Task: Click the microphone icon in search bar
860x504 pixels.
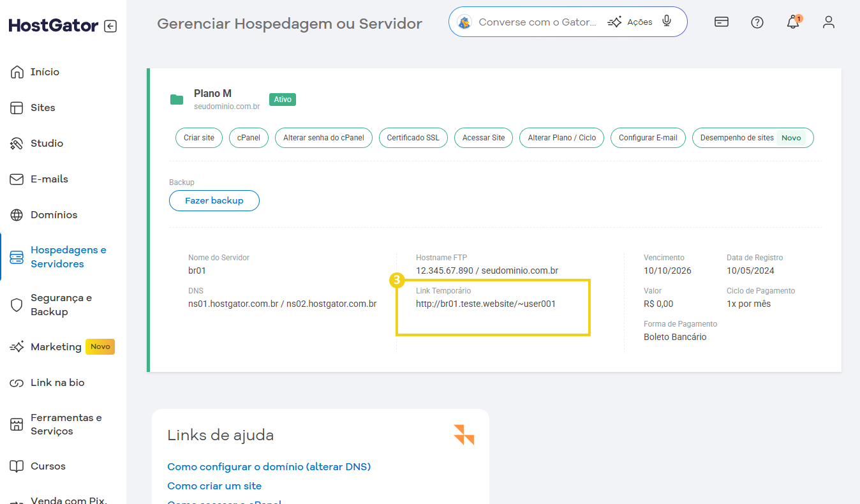Action: (667, 22)
